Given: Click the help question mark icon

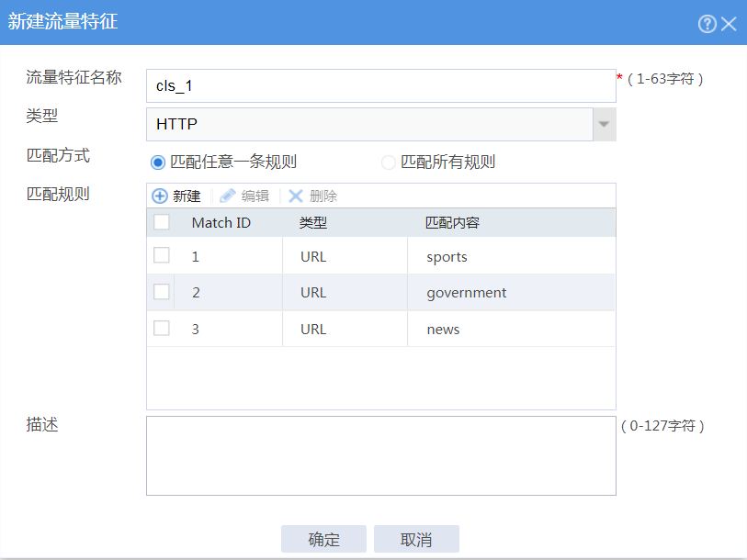Looking at the screenshot, I should pyautogui.click(x=707, y=24).
